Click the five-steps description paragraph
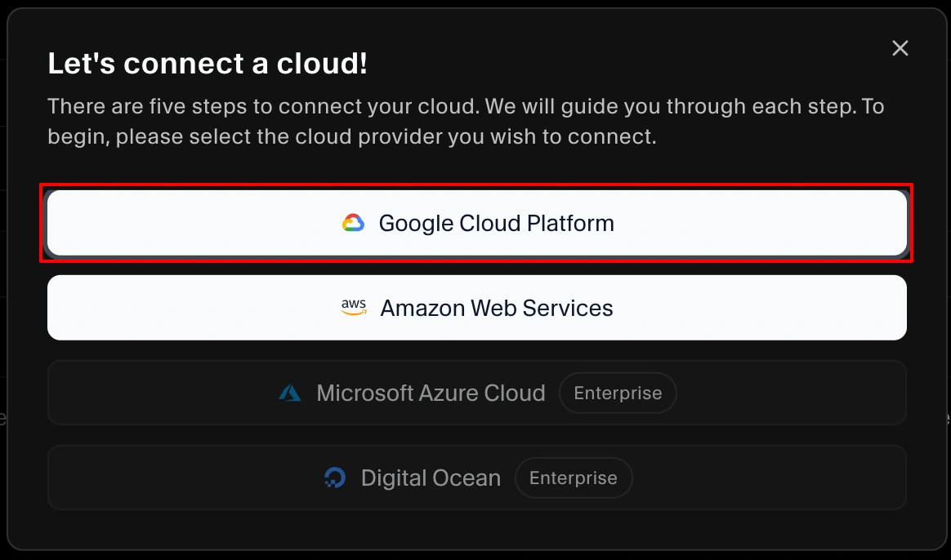The image size is (951, 560). [466, 122]
